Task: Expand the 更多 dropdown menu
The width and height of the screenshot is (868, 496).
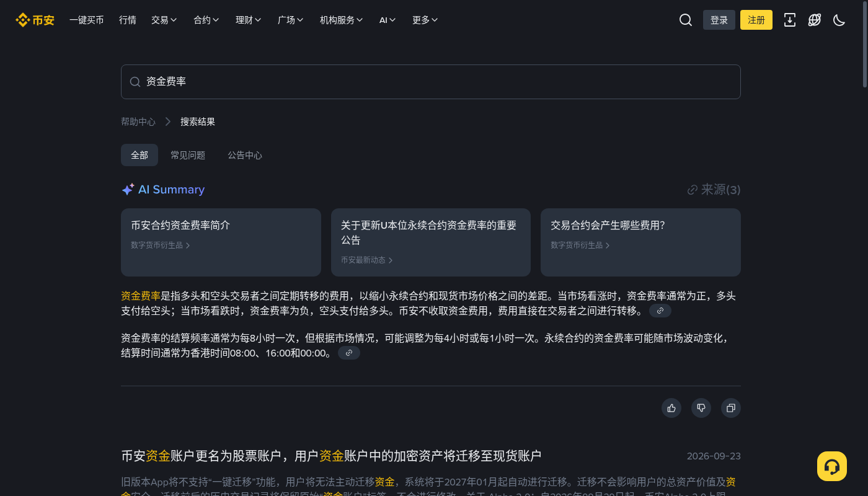Action: click(x=425, y=20)
